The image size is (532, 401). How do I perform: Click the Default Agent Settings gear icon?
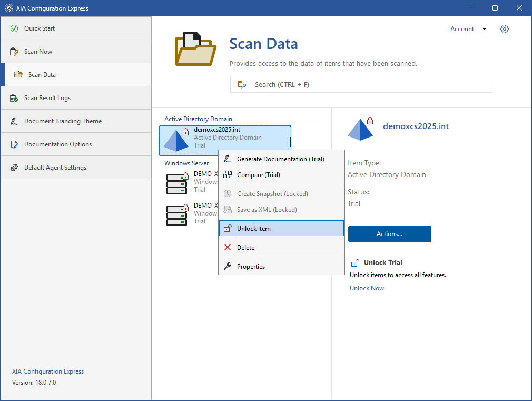(x=14, y=168)
